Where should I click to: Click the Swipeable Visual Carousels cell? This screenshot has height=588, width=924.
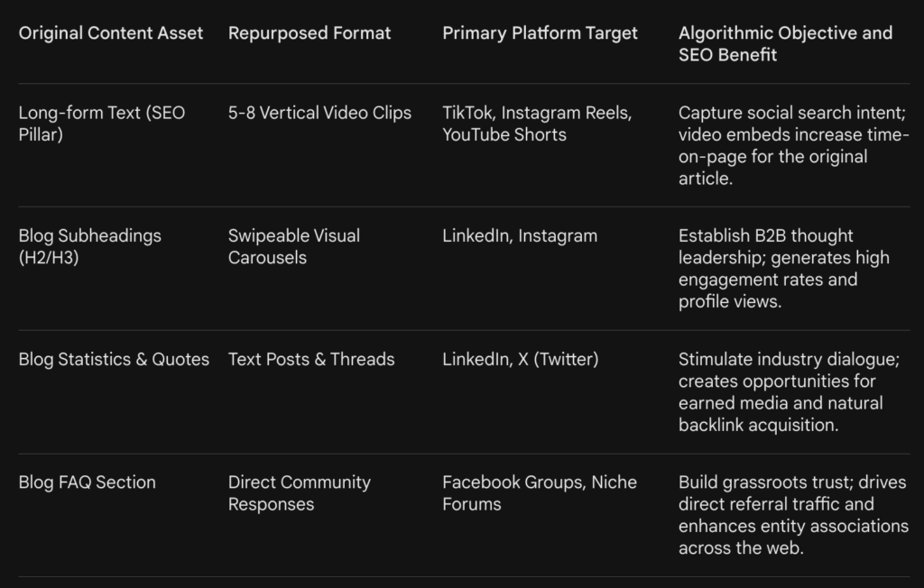pos(293,246)
